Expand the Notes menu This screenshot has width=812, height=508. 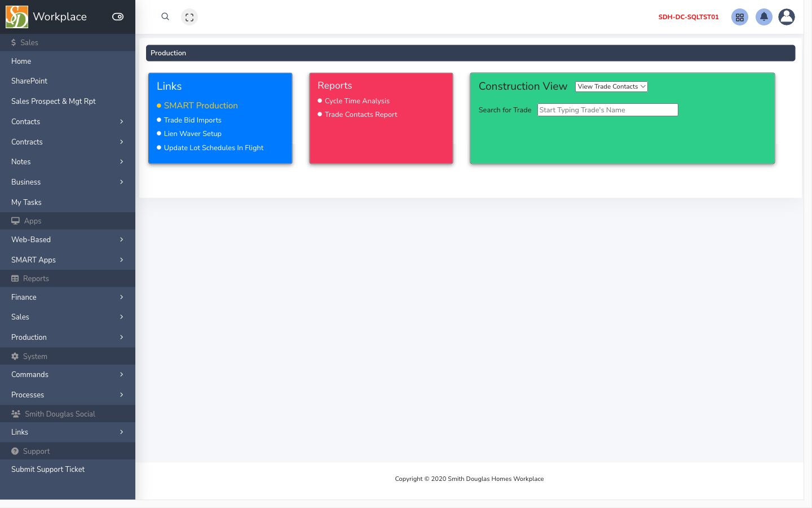tap(68, 162)
